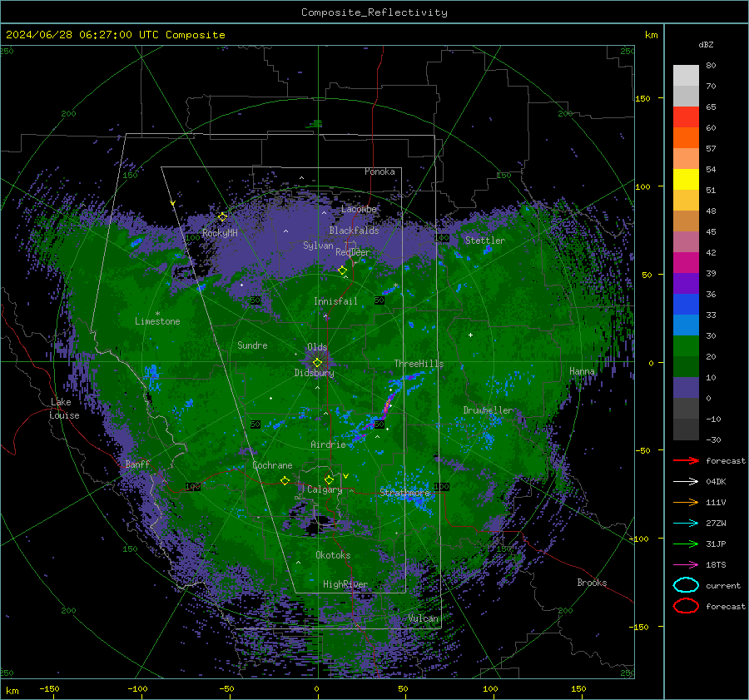Click the blue swatch between 36 and 33 dBZ
Image resolution: width=749 pixels, height=700 pixels.
pos(686,305)
